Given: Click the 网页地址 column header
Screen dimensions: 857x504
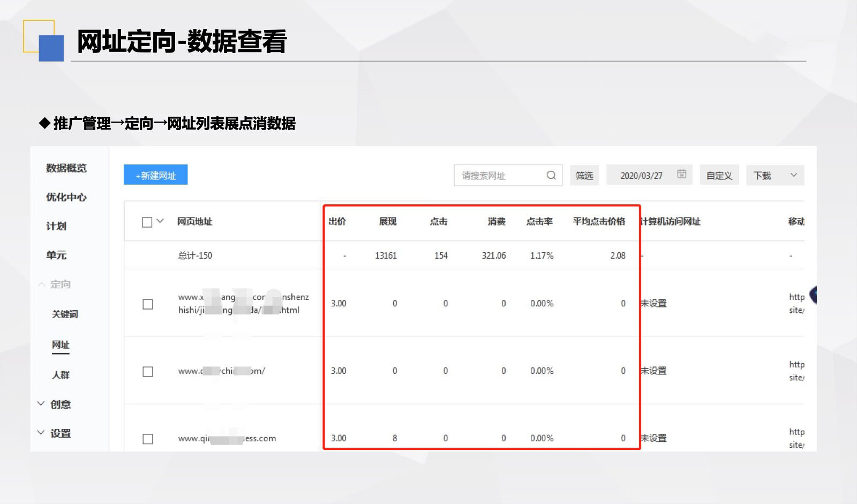Looking at the screenshot, I should [195, 221].
